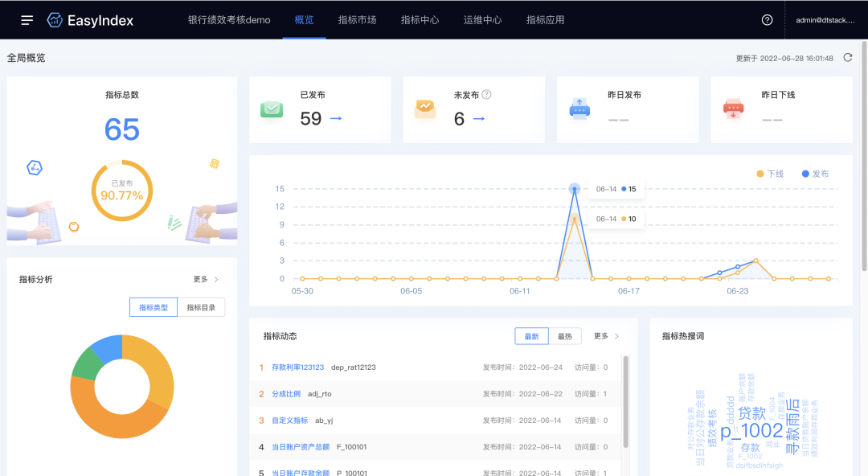The image size is (868, 476).
Task: Click the total indicator count 65
Action: click(x=122, y=129)
